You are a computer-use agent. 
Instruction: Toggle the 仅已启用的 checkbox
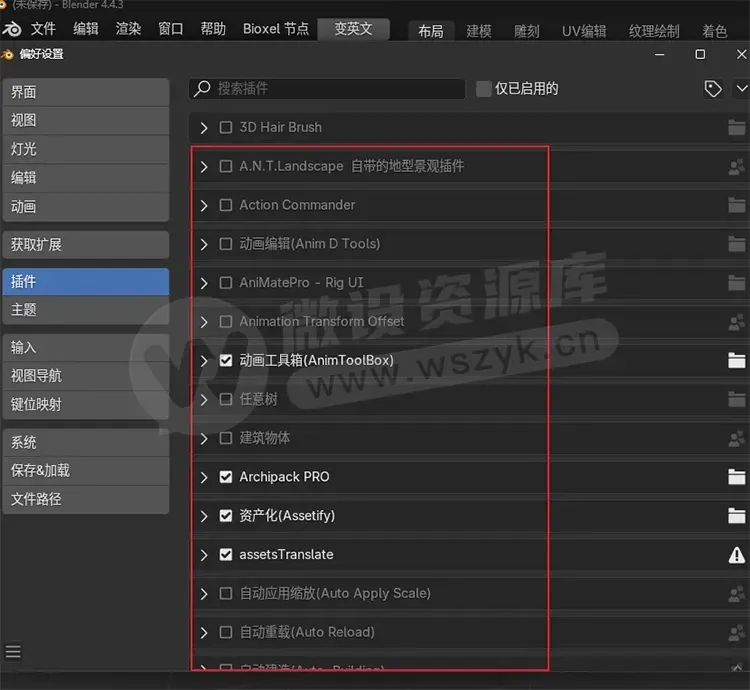[x=484, y=88]
